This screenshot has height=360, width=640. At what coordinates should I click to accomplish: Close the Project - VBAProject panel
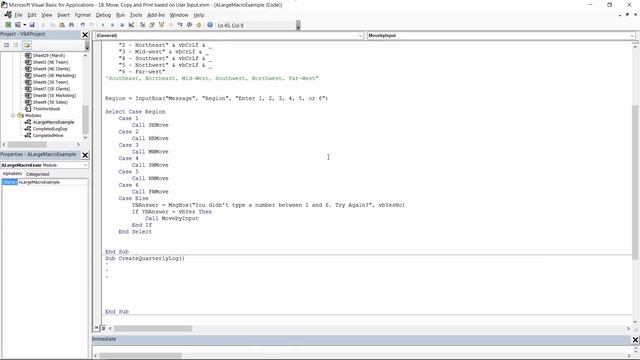pos(85,35)
